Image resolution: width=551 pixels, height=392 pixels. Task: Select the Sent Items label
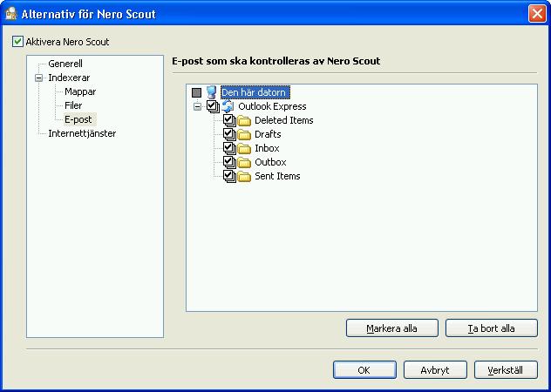(x=277, y=176)
